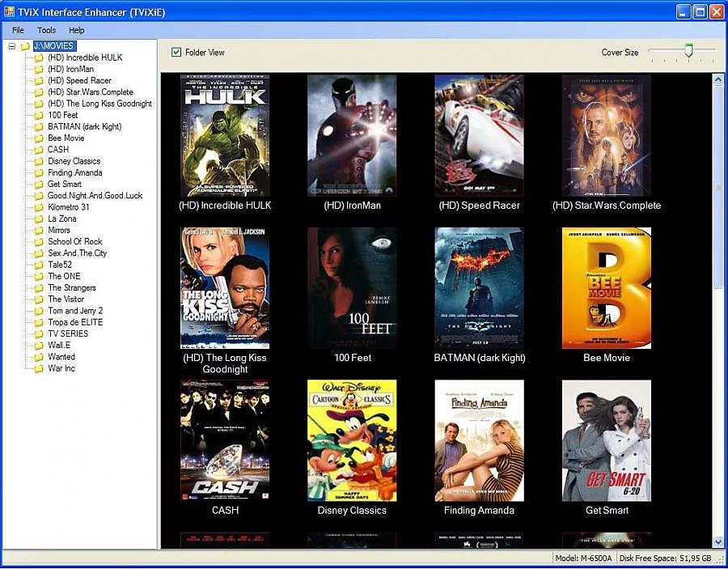Open the Help menu

tap(77, 30)
